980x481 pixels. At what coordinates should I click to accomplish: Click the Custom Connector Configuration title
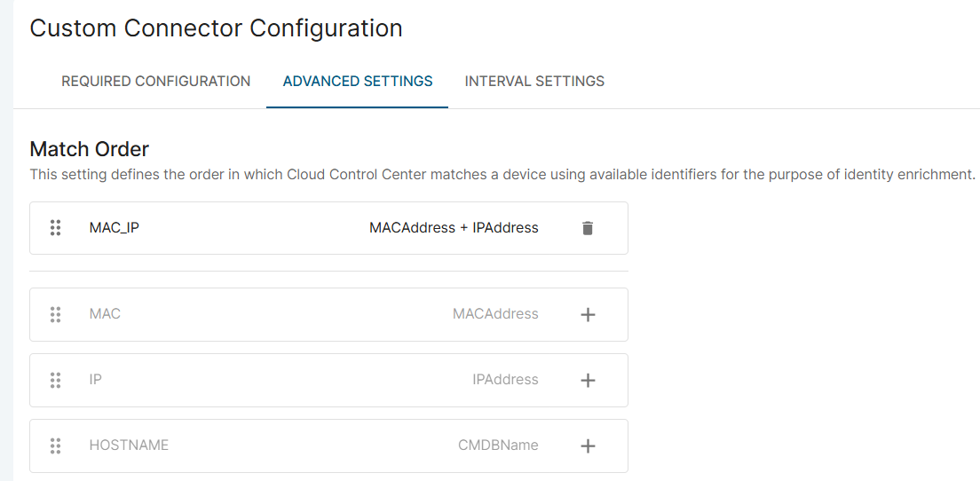pos(217,28)
